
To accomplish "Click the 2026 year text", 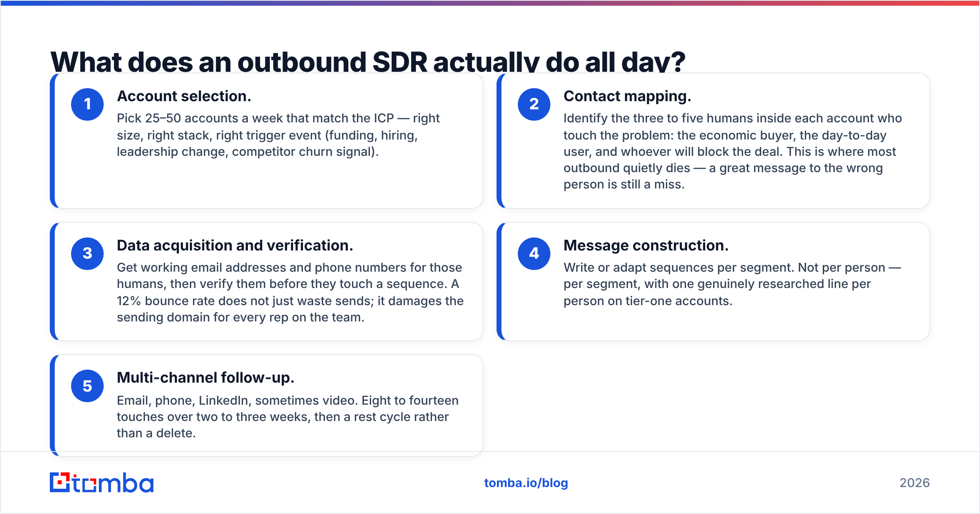I will click(x=915, y=483).
